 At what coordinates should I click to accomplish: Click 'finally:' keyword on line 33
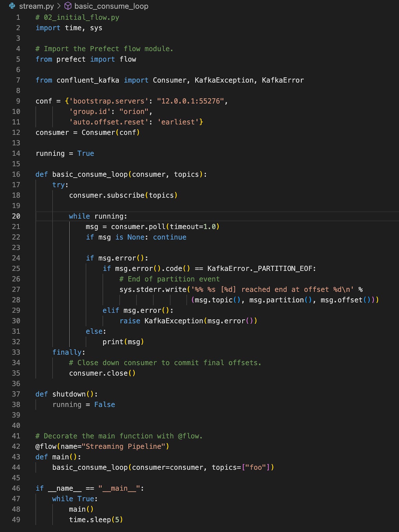pos(69,352)
